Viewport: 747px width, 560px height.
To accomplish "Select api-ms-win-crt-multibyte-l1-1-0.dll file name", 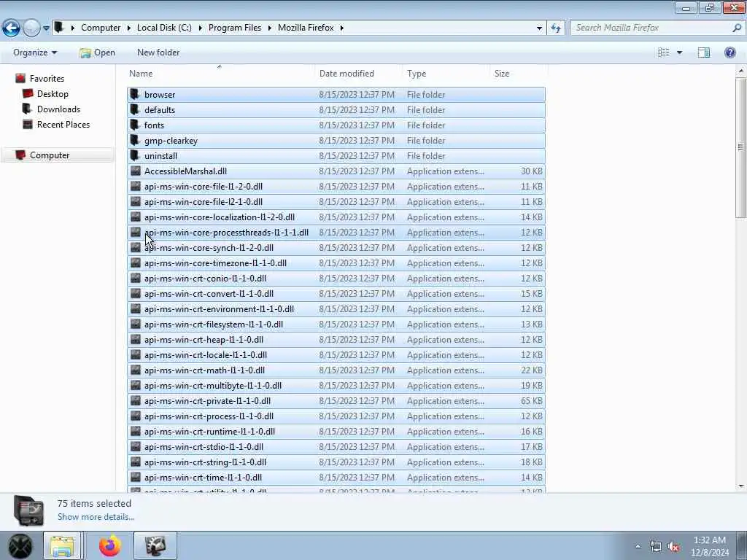I will pos(213,385).
